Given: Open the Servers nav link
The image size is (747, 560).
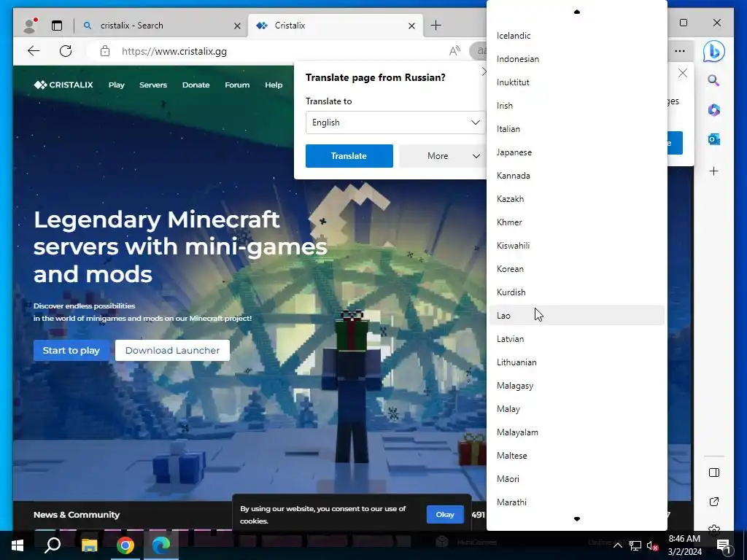Looking at the screenshot, I should tap(153, 85).
